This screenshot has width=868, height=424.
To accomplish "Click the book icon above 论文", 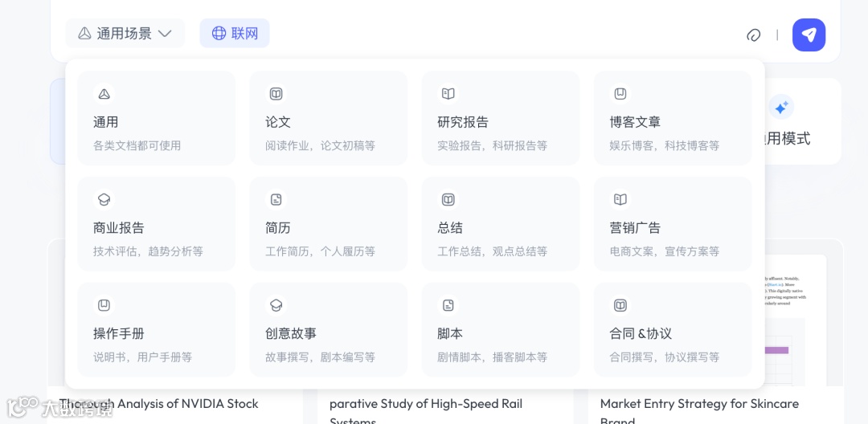I will click(276, 94).
